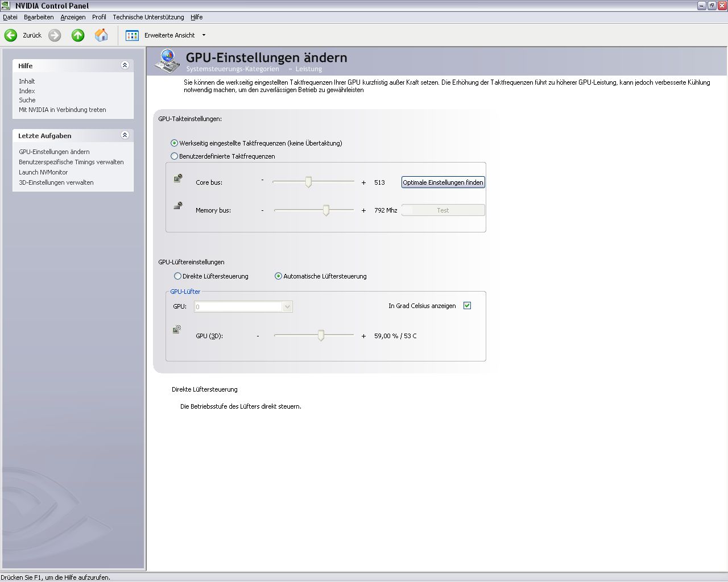Open the Erweiterte Ansicht dropdown arrow
728x582 pixels.
click(204, 35)
